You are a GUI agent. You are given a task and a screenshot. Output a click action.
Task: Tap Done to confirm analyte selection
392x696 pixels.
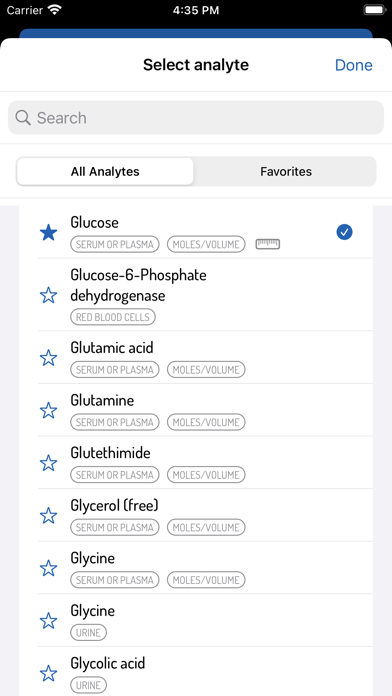[353, 65]
